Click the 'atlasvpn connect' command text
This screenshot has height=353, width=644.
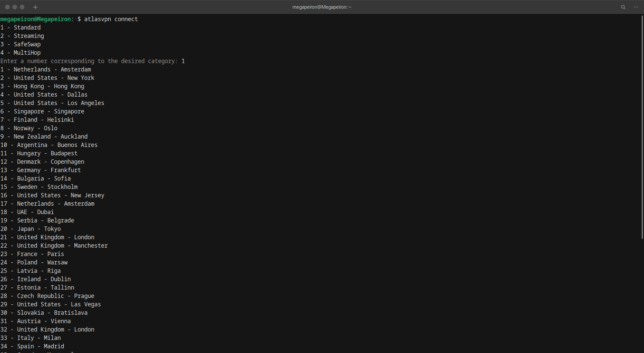pos(111,19)
